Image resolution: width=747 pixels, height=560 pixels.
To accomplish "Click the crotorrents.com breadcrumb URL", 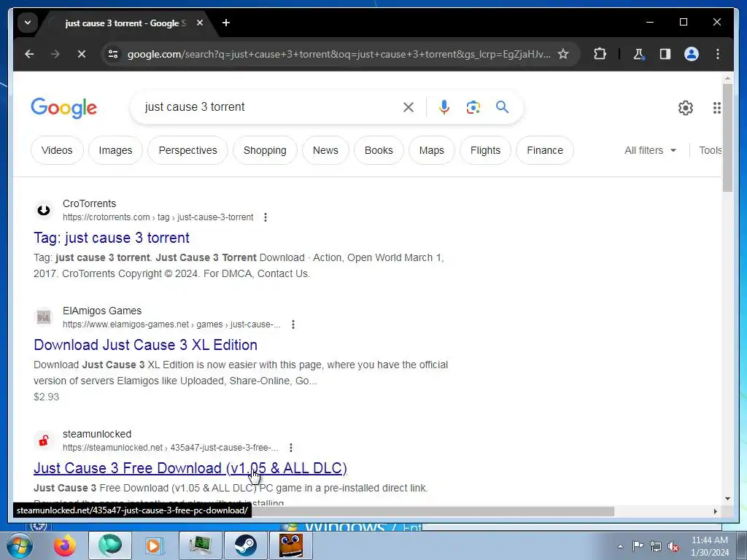I will click(158, 217).
